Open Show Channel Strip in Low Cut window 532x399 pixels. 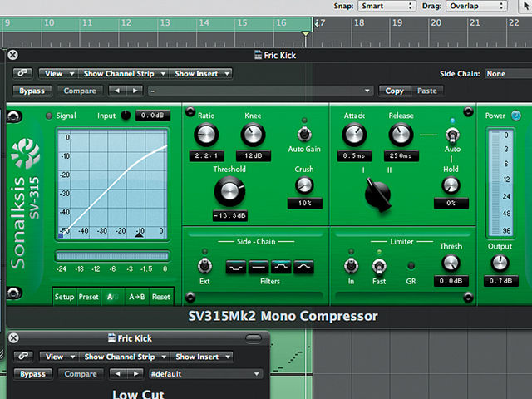[125, 357]
